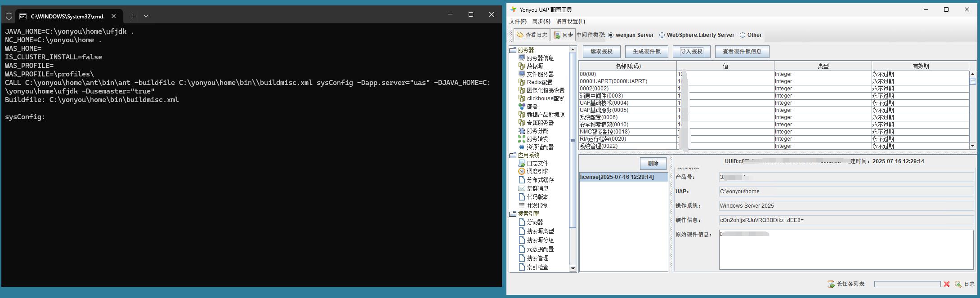The image size is (980, 298).
Task: Click the 有效期 column header
Action: pyautogui.click(x=920, y=66)
